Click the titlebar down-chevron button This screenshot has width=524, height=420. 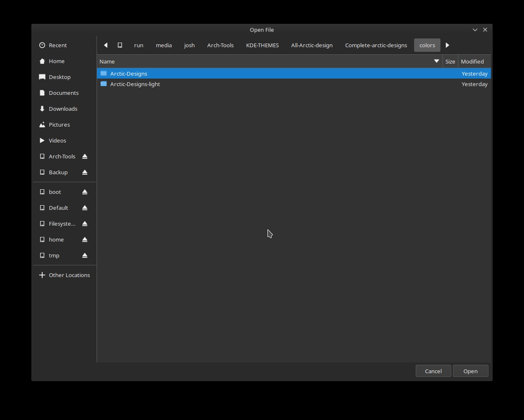475,30
